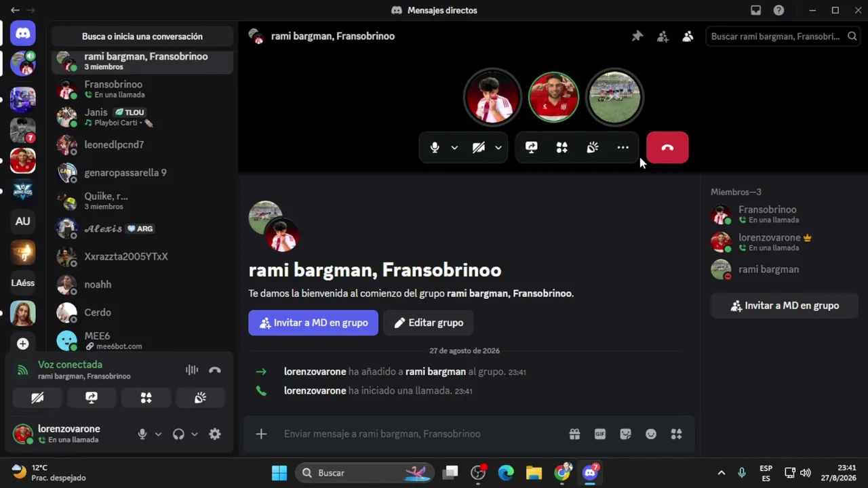Open more call options ellipsis

pyautogui.click(x=623, y=148)
